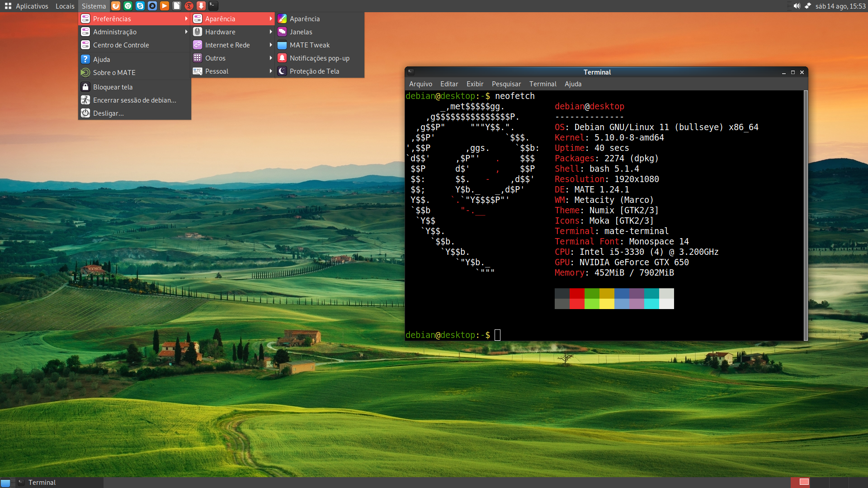The width and height of the screenshot is (868, 488).
Task: Click the Terminal window title bar icon
Action: pos(410,72)
